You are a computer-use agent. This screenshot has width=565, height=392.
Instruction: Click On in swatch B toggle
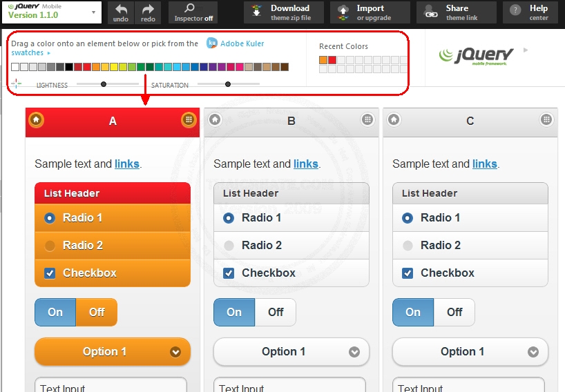[x=234, y=312]
